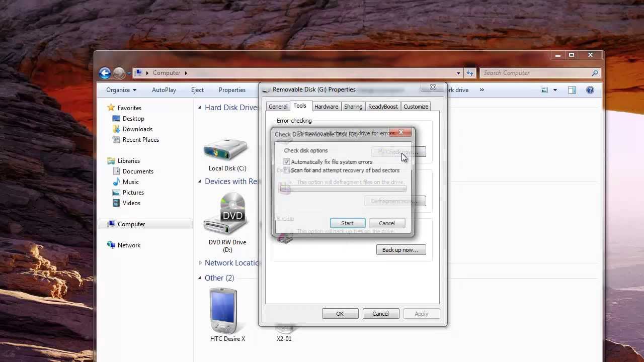Click the Back navigation arrow in Explorer
The width and height of the screenshot is (644, 362).
[105, 73]
